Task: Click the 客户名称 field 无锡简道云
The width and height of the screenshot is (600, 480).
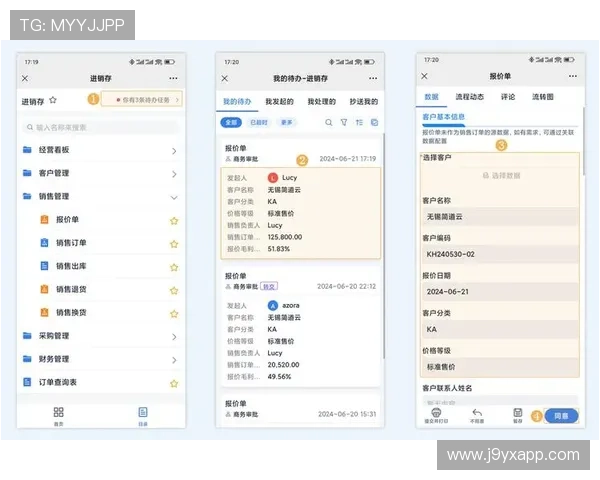Action: click(500, 217)
